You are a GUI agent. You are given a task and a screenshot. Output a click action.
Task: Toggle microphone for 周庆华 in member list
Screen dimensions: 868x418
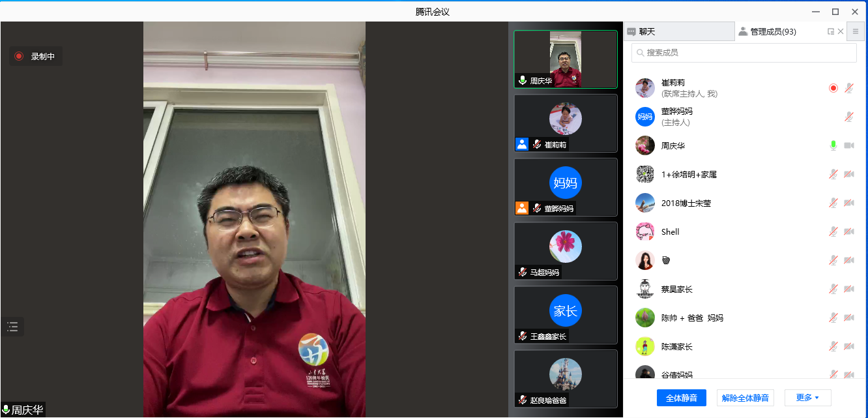[833, 145]
